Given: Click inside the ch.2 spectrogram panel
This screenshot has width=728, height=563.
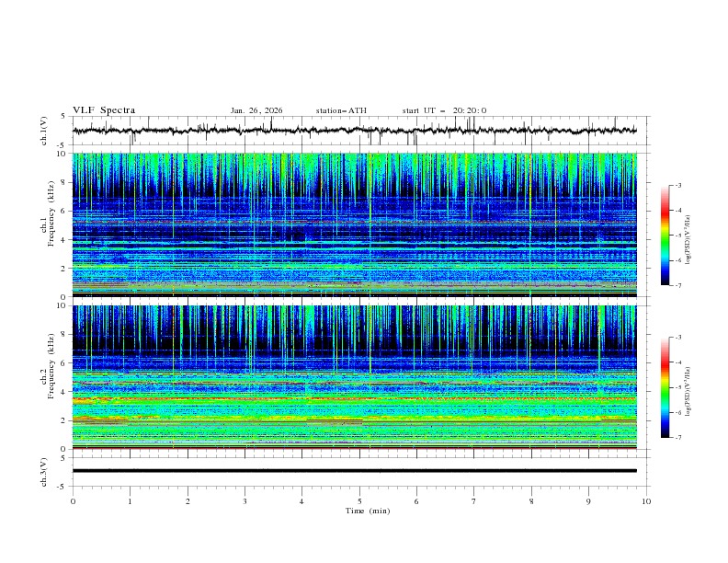Looking at the screenshot, I should pyautogui.click(x=354, y=377).
